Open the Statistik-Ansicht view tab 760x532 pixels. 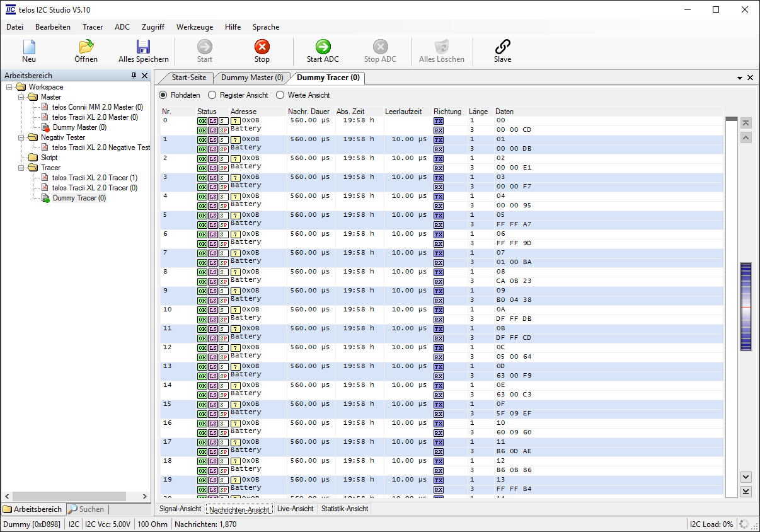pyautogui.click(x=344, y=509)
